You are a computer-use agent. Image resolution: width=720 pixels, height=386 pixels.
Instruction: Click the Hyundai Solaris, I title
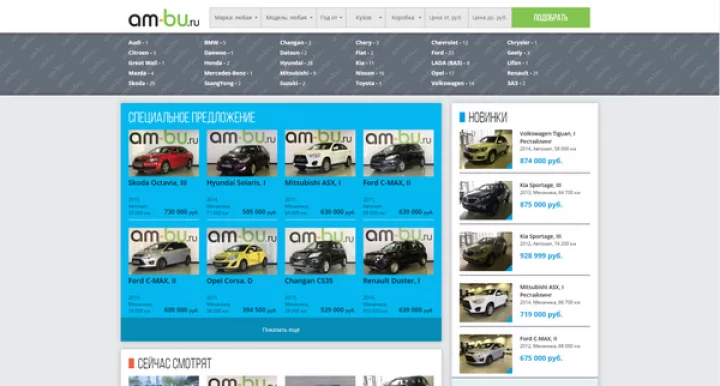[x=236, y=183]
